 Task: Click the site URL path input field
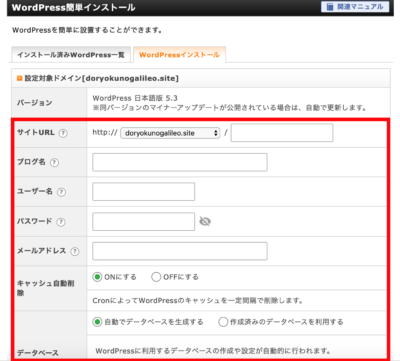click(x=282, y=133)
